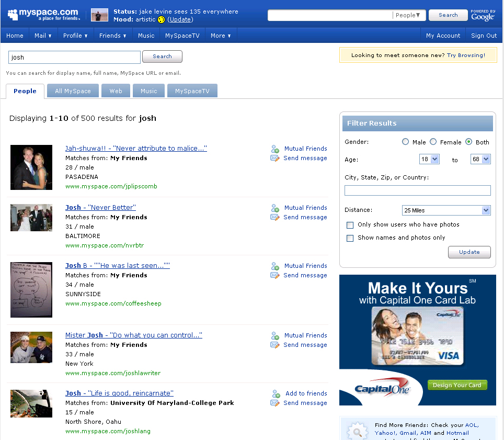Click the MySpace logo icon

[x=13, y=15]
